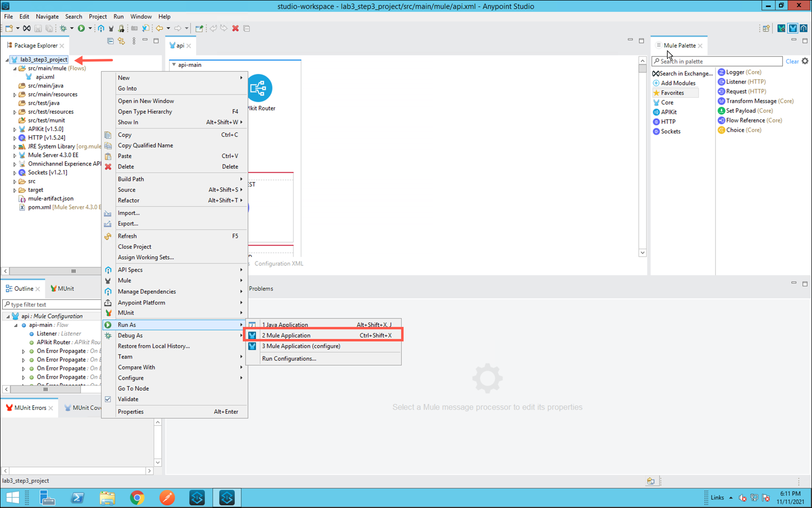Screen dimensions: 812x508
Task: Expand the target folder
Action: (x=15, y=190)
